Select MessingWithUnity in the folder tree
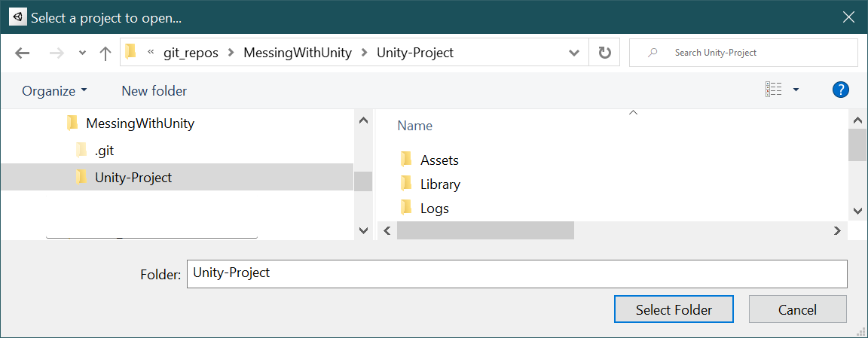868x338 pixels. (140, 123)
